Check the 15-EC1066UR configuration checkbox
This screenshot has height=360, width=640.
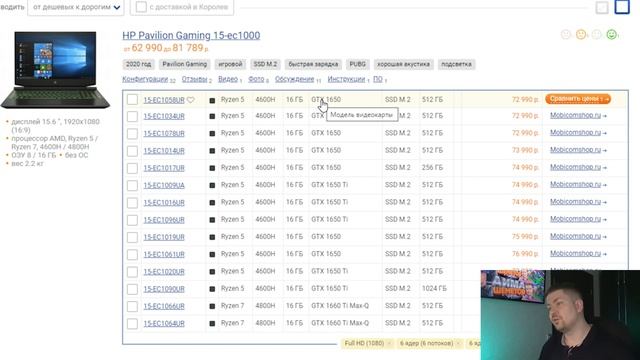[x=132, y=306]
